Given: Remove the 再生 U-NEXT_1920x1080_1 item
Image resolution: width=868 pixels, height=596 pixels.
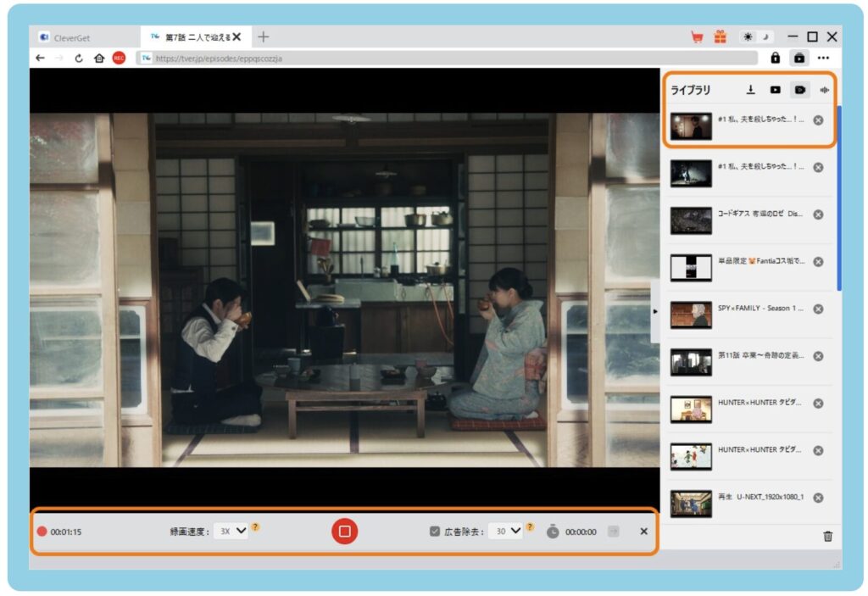Looking at the screenshot, I should [818, 498].
